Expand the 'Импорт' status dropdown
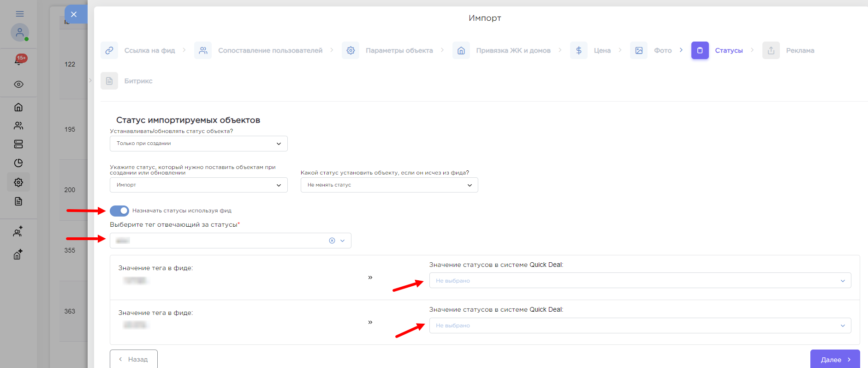This screenshot has width=868, height=368. [x=198, y=185]
